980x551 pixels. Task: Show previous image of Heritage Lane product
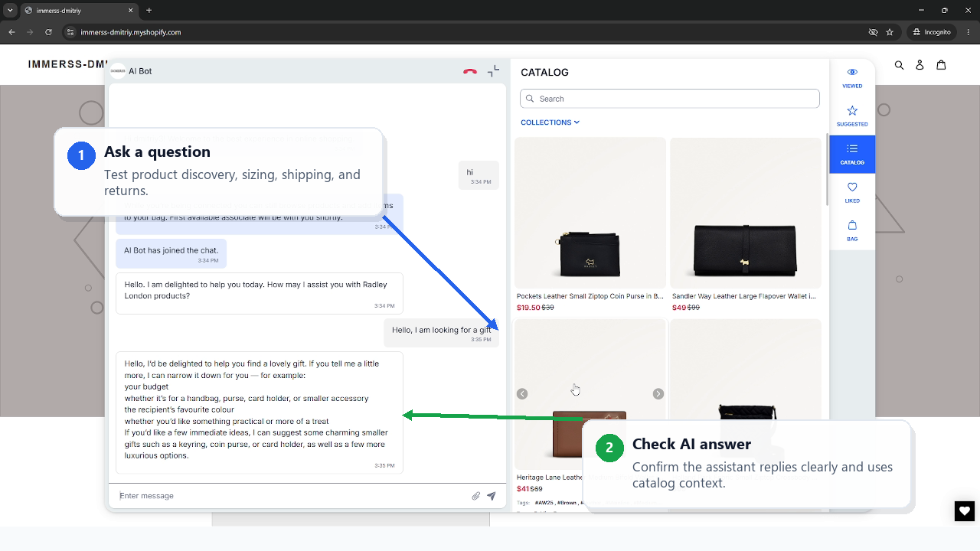(522, 394)
